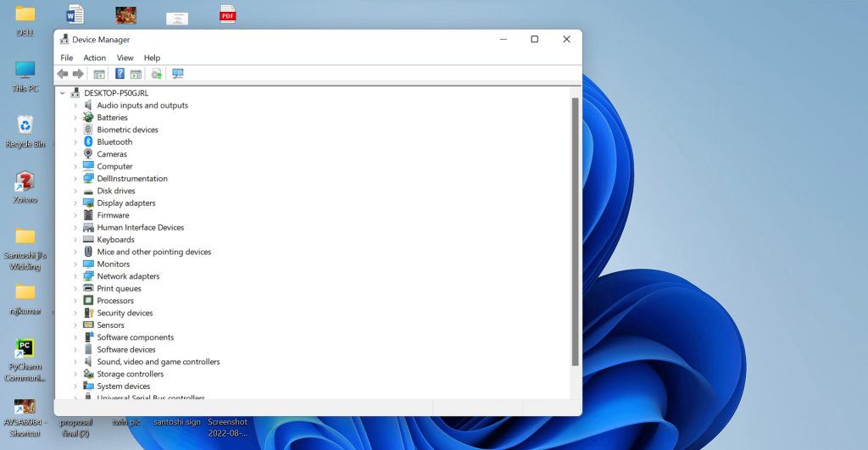
Task: Click the Back arrow in the toolbar
Action: (x=63, y=74)
